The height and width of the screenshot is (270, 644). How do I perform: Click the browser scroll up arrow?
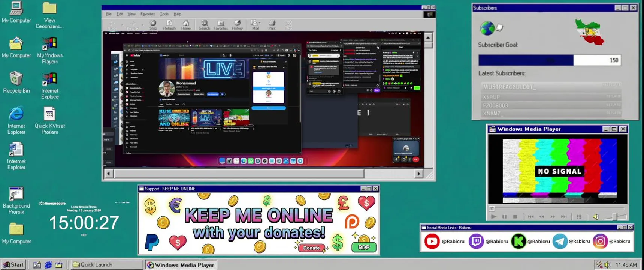(428, 37)
